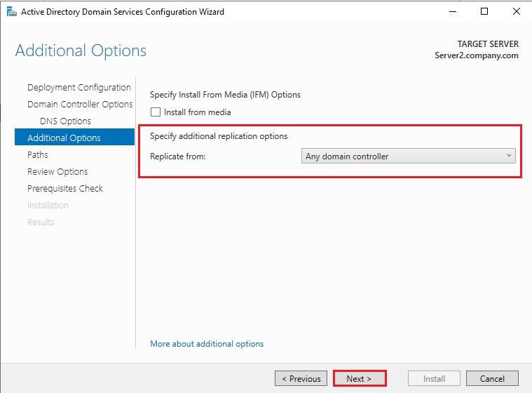The image size is (532, 393).
Task: Click the greyed-out Results step
Action: [41, 222]
